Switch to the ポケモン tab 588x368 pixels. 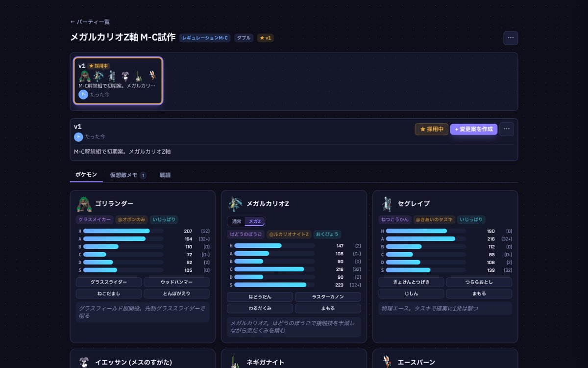pos(86,175)
